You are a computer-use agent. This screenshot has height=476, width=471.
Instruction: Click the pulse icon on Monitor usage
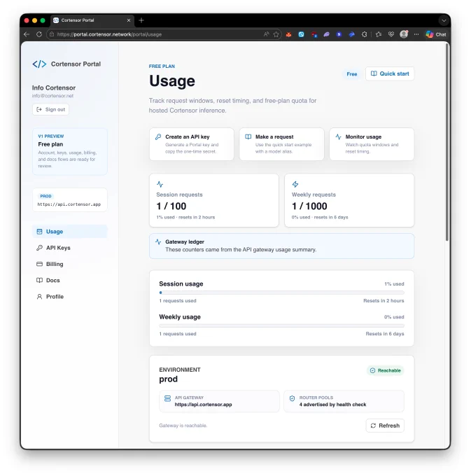[339, 137]
